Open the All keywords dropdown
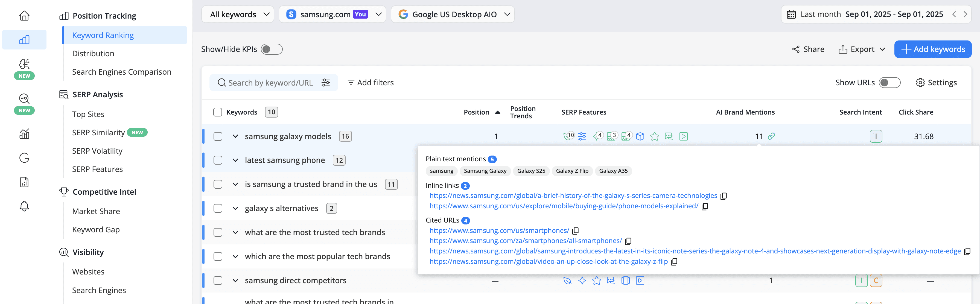Viewport: 980px width, 304px height. click(238, 14)
